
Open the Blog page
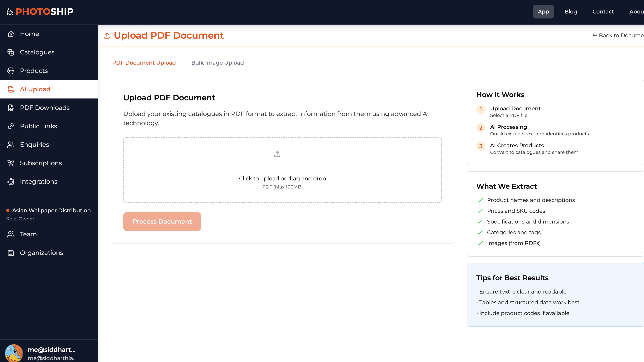pos(571,12)
